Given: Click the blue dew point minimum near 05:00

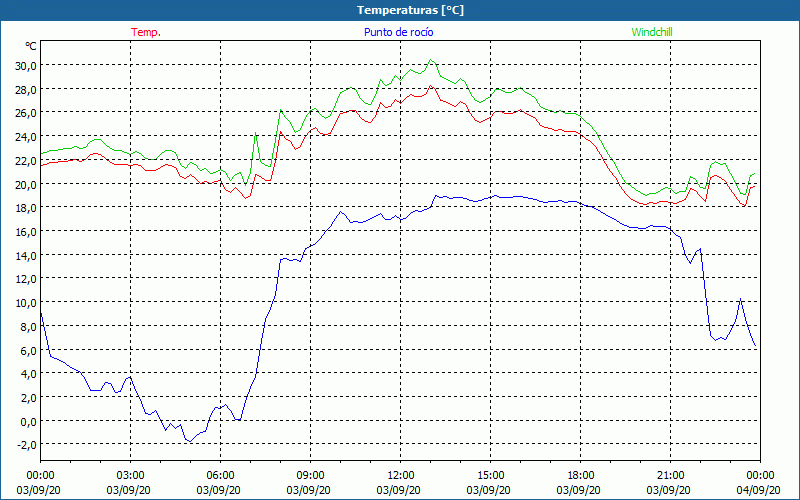Looking at the screenshot, I should coord(190,441).
